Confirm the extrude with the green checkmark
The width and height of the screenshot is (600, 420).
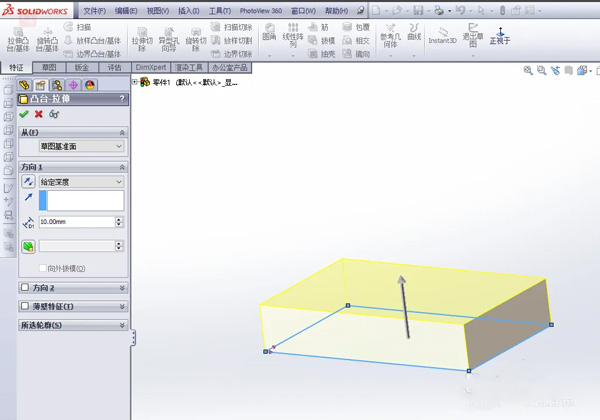pyautogui.click(x=24, y=115)
